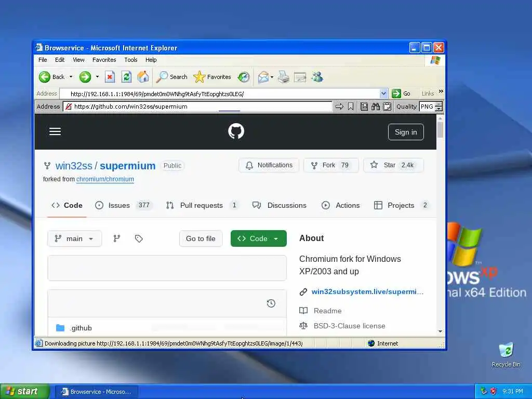Click the Mail envelope icon

click(263, 77)
